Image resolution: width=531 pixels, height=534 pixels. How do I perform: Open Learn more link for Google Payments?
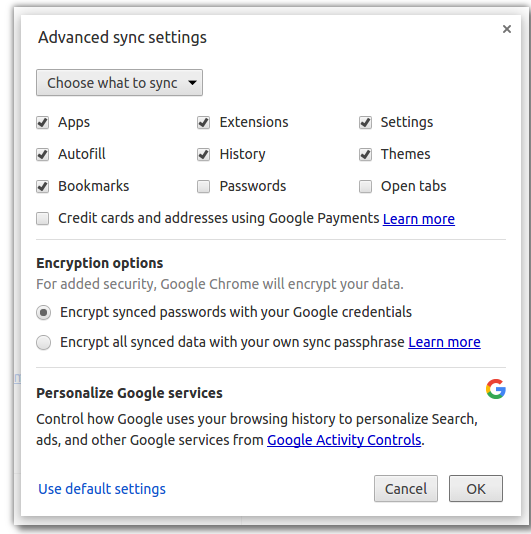[419, 219]
